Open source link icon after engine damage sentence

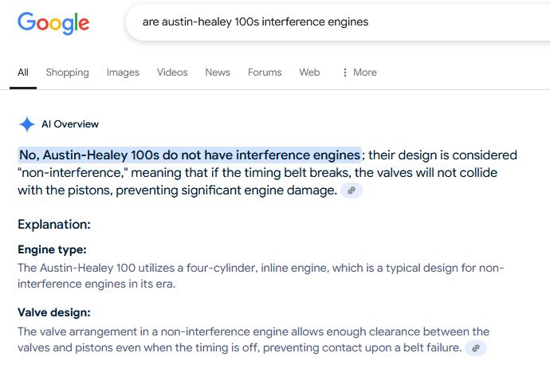pos(352,190)
